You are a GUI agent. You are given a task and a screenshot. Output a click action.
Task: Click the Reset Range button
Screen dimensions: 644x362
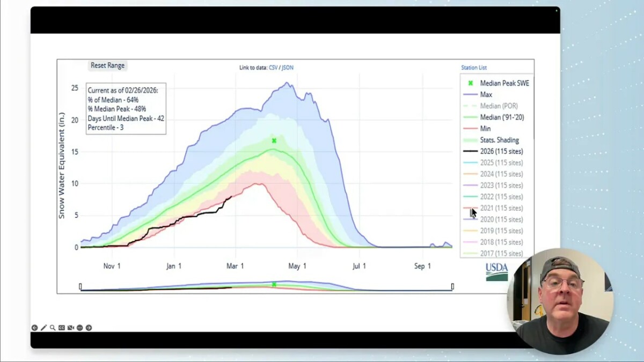point(107,65)
